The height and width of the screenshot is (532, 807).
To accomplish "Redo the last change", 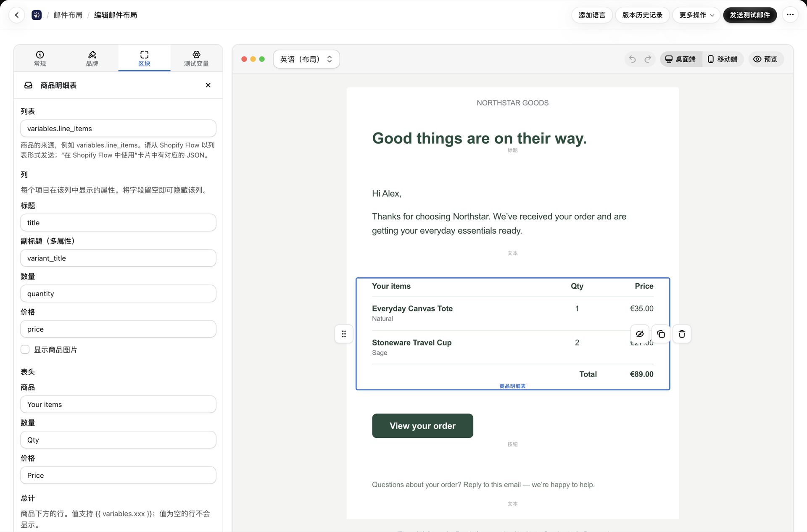I will coord(648,59).
